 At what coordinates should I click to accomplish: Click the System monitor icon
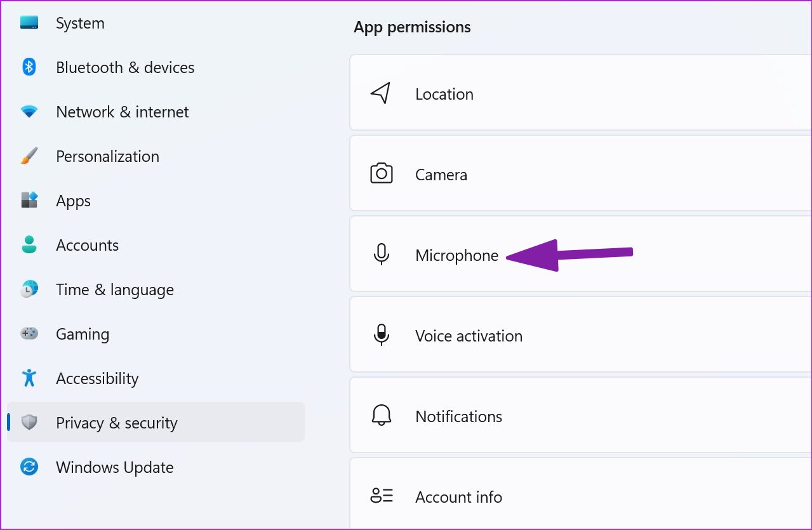tap(29, 23)
